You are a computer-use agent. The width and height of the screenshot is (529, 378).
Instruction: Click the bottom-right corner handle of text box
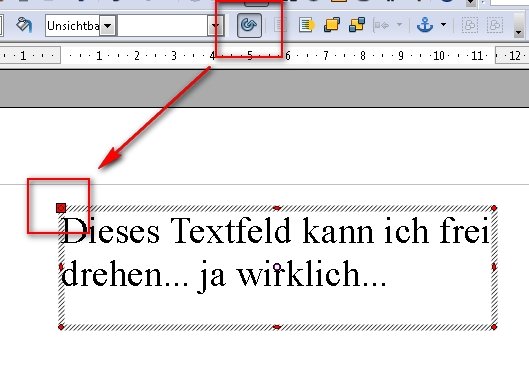click(x=494, y=327)
